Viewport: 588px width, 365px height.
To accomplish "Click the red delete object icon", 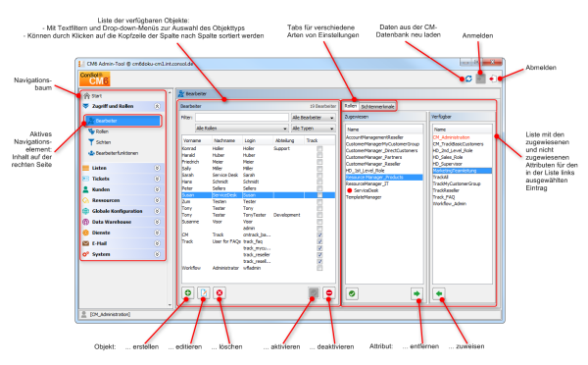I will click(220, 293).
